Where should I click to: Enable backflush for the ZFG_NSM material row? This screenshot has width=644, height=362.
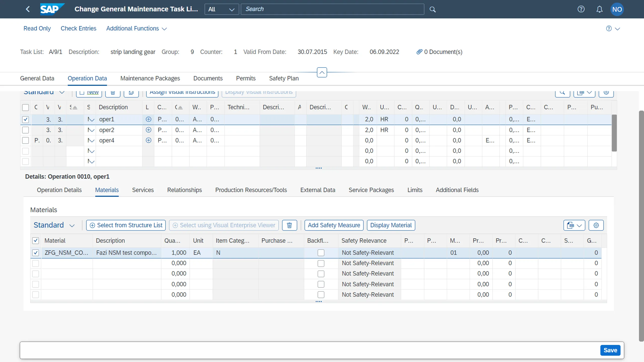pyautogui.click(x=321, y=253)
